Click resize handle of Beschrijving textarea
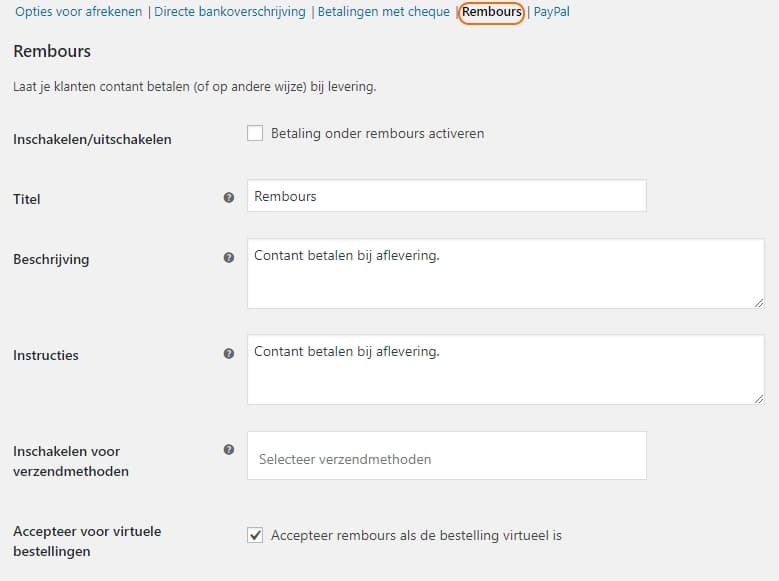Screen dimensions: 779x581 click(x=759, y=303)
